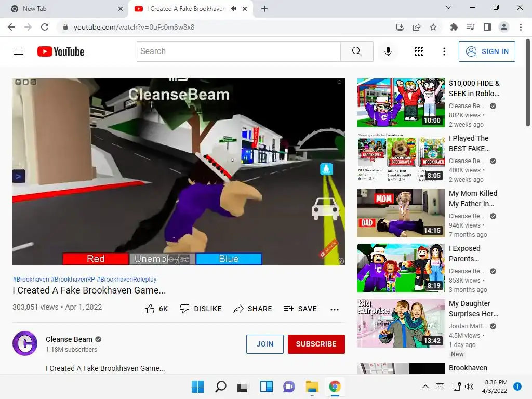Open the system volume tray icon
Screen dimensions: 532x399
pyautogui.click(x=469, y=387)
